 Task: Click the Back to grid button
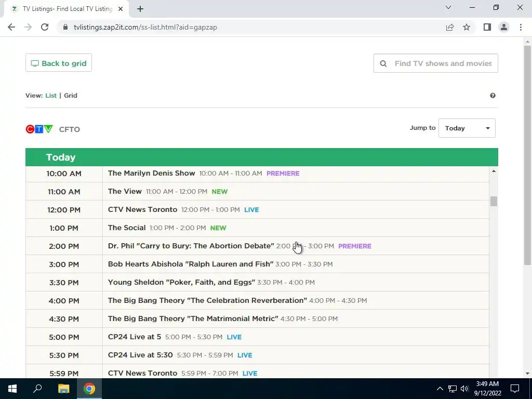point(59,63)
